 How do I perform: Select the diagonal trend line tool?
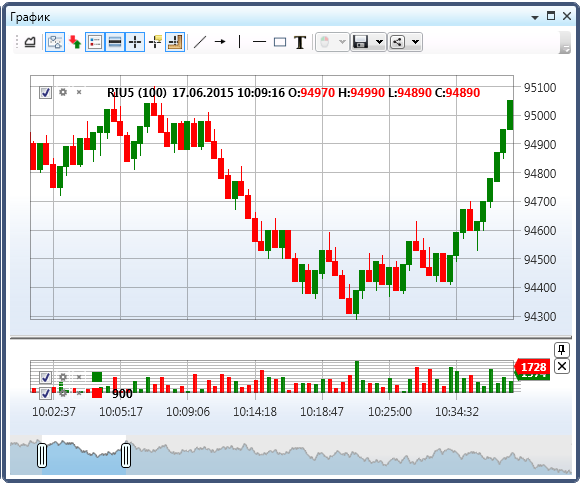[x=200, y=42]
